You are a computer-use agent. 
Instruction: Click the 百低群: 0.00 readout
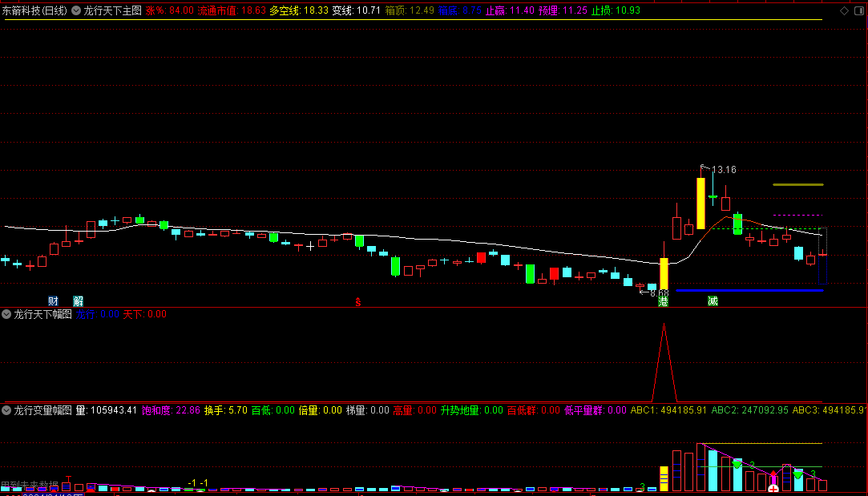534,410
